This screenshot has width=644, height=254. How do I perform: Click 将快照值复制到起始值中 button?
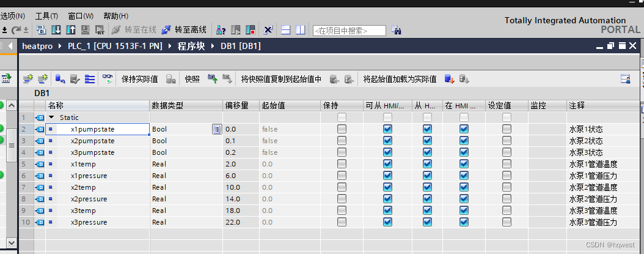[x=281, y=79]
